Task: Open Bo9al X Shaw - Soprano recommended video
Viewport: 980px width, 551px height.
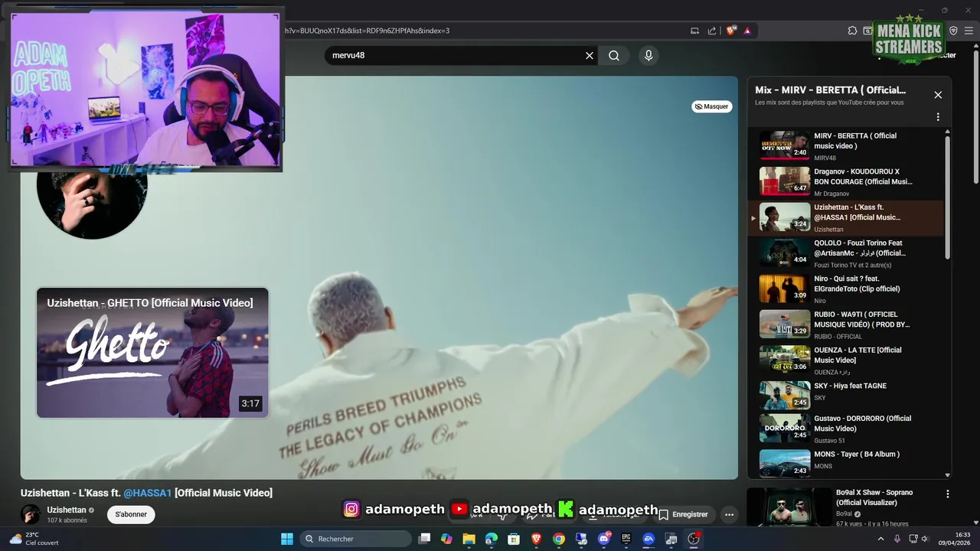Action: 874,497
